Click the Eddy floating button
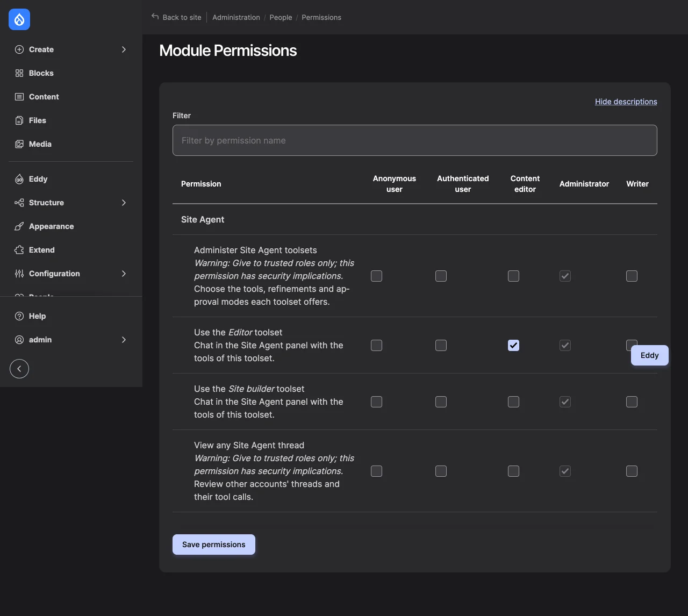688x616 pixels. pyautogui.click(x=650, y=355)
